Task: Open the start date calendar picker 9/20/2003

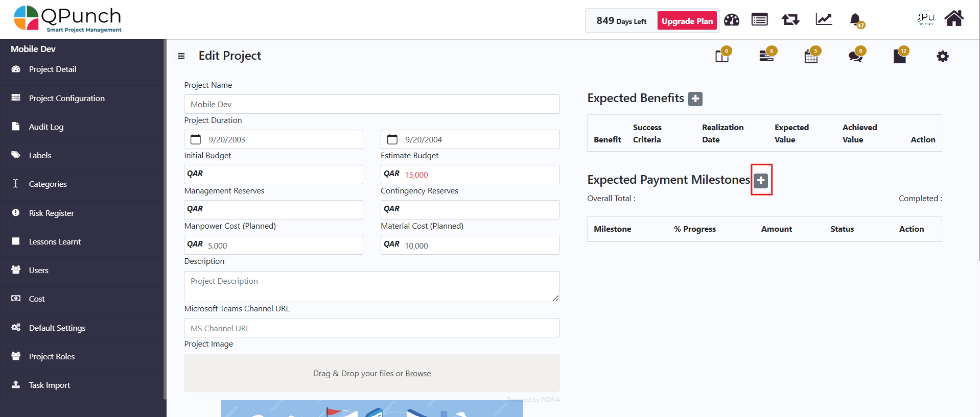Action: (196, 139)
